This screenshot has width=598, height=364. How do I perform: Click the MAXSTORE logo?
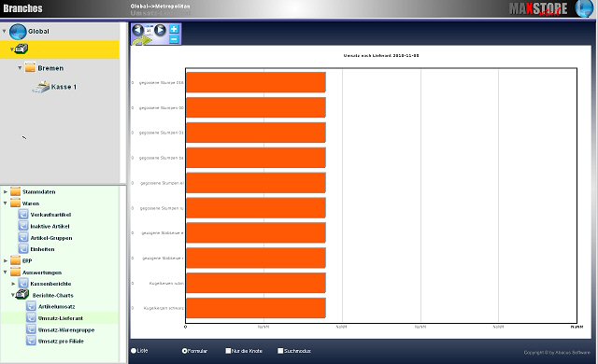(538, 8)
